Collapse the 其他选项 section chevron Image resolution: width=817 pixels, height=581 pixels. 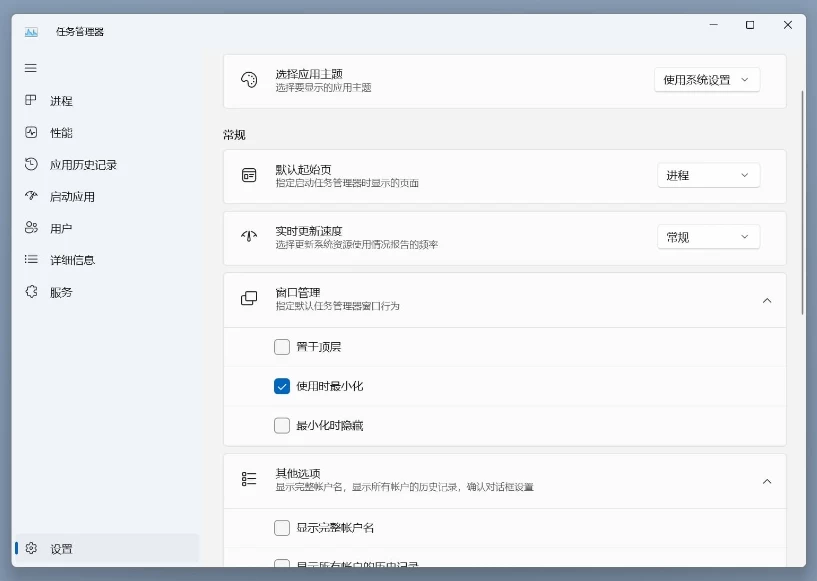click(x=767, y=481)
